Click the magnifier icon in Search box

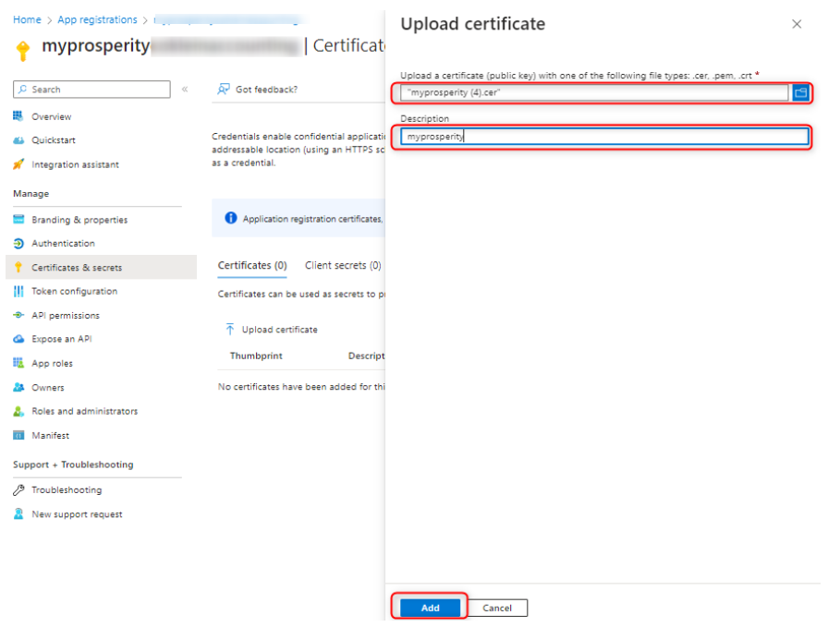pyautogui.click(x=22, y=90)
